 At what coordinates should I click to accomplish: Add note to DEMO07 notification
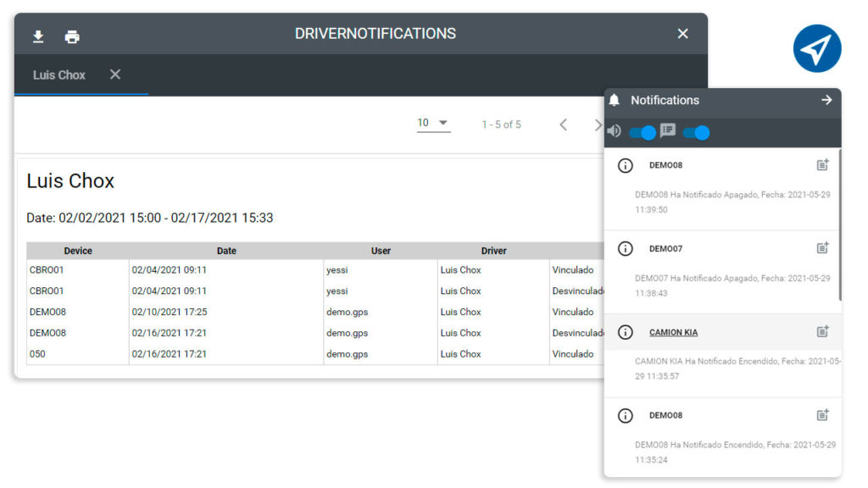click(822, 248)
